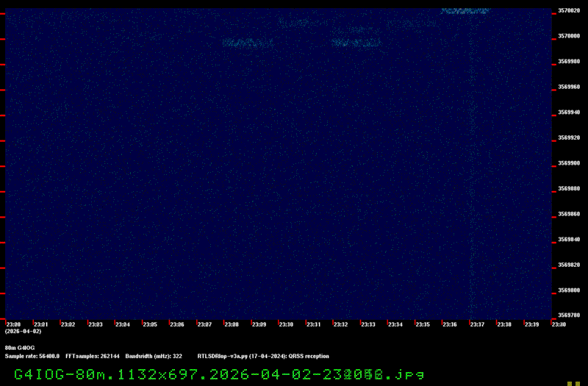Click the 3569780 frequency label
588x386 pixels.
point(569,315)
